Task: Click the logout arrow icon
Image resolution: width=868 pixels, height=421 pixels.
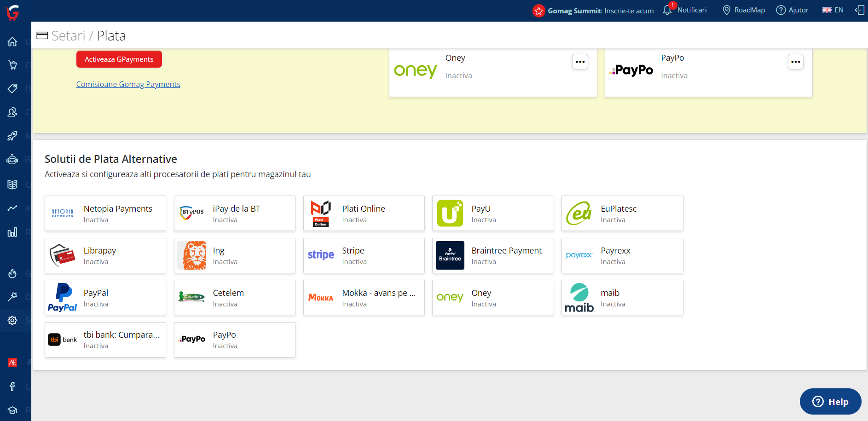Action: click(x=859, y=10)
